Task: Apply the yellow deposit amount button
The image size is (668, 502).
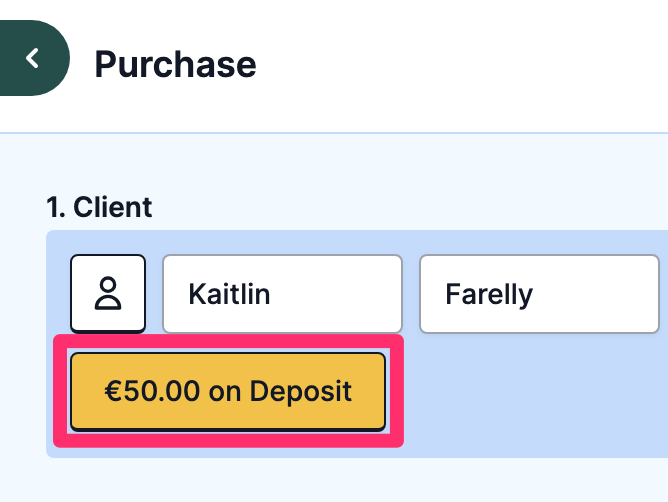Action: tap(228, 391)
